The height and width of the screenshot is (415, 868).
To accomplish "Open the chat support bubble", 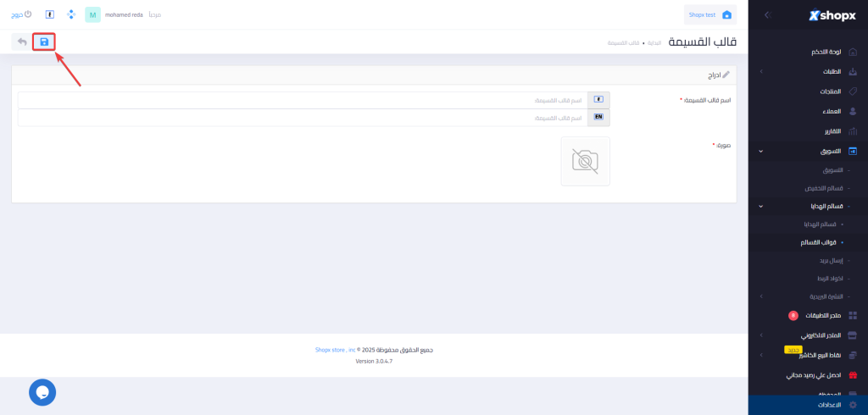I will (42, 392).
